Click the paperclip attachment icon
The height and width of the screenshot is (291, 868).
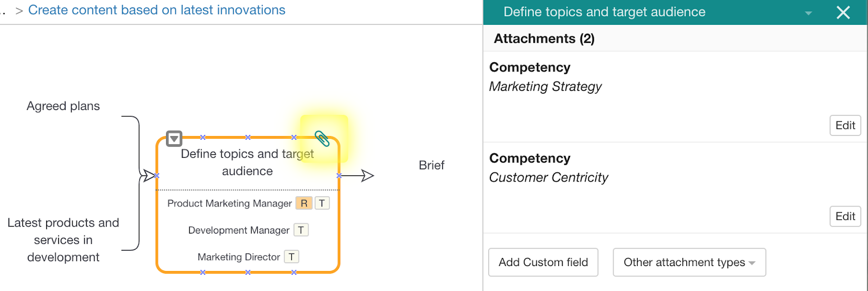coord(322,139)
